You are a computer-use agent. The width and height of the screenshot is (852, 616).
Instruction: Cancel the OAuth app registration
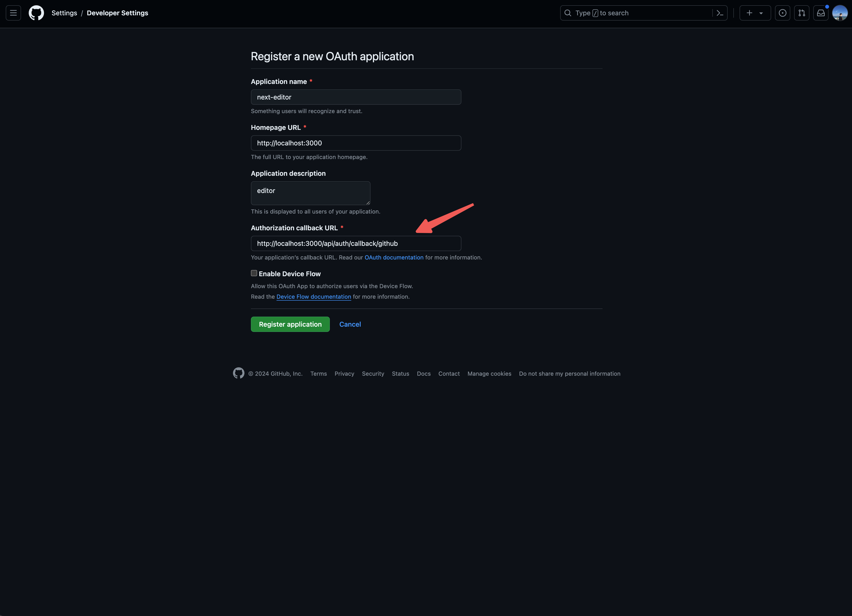pyautogui.click(x=350, y=324)
